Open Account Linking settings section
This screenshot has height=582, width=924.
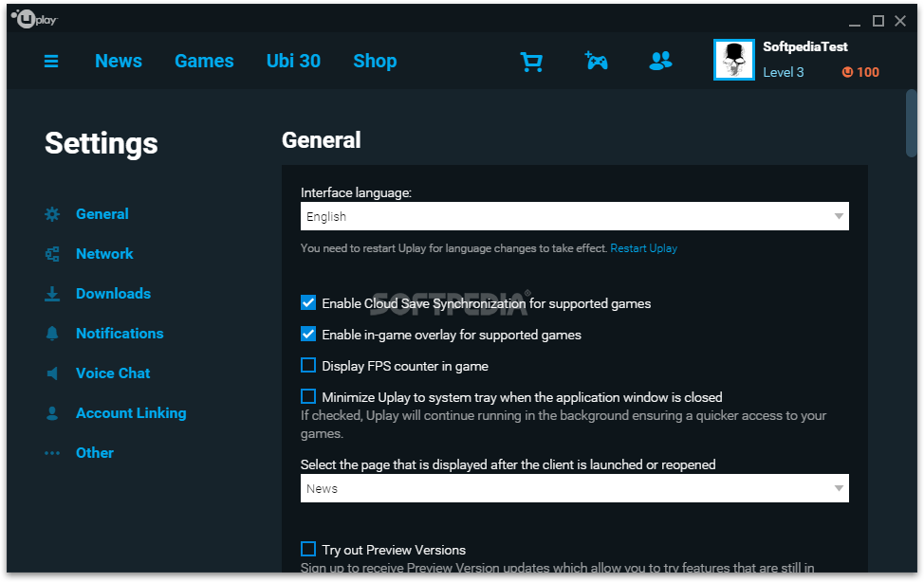click(x=131, y=413)
